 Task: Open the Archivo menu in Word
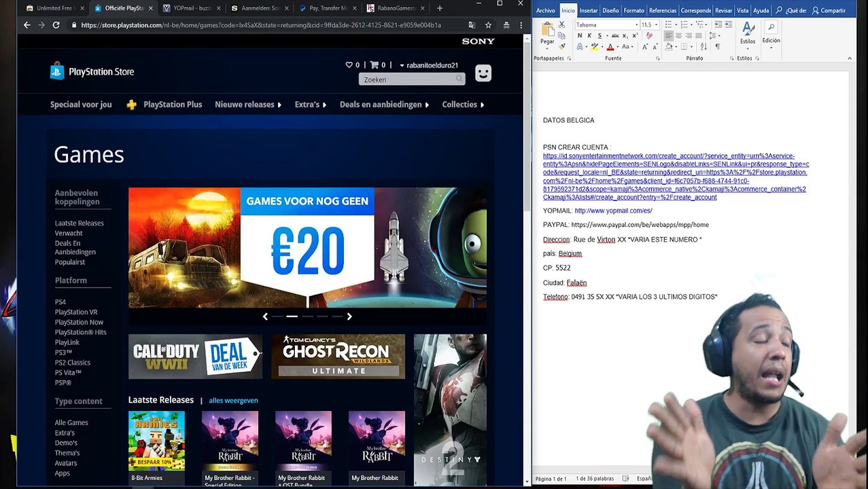coord(545,10)
